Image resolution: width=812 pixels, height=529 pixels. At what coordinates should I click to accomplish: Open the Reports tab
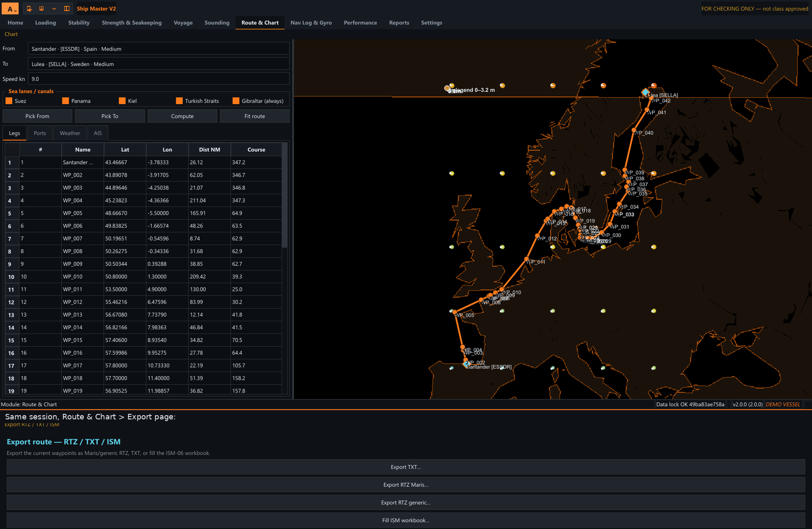click(399, 23)
